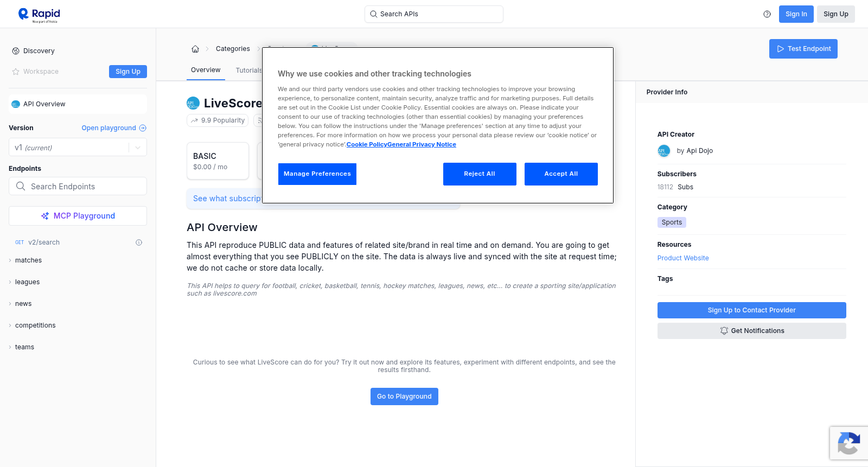Click Go to Playground button
Screen dimensions: 868x467
pyautogui.click(x=404, y=396)
